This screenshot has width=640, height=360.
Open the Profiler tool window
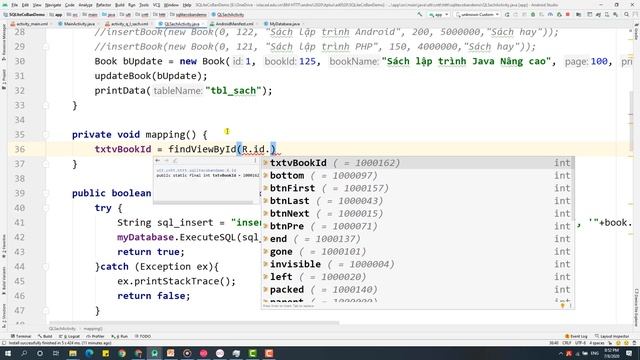[x=96, y=336]
